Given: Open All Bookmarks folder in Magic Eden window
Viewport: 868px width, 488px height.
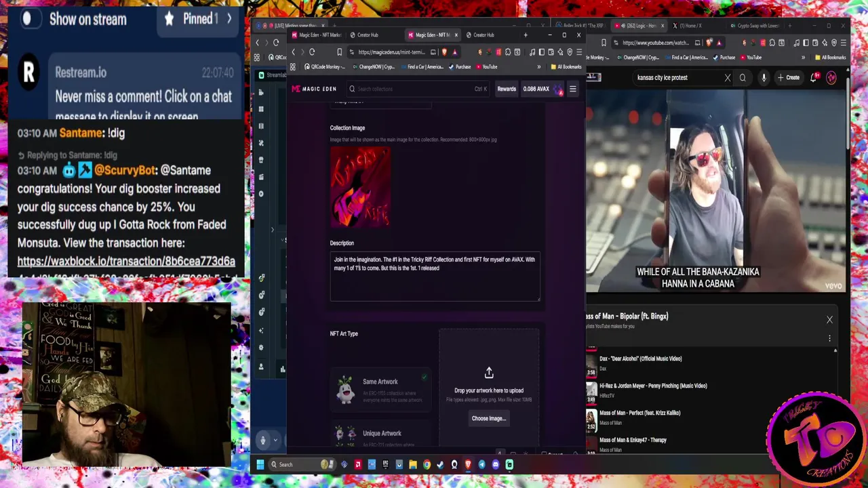Looking at the screenshot, I should point(566,66).
